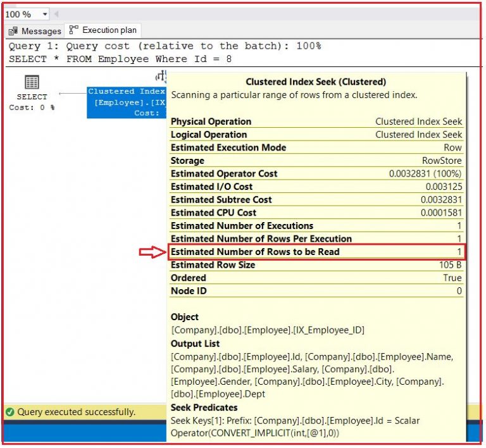Image resolution: width=486 pixels, height=448 pixels.
Task: Click the 'Query executed successfully.' status text
Action: 76,412
